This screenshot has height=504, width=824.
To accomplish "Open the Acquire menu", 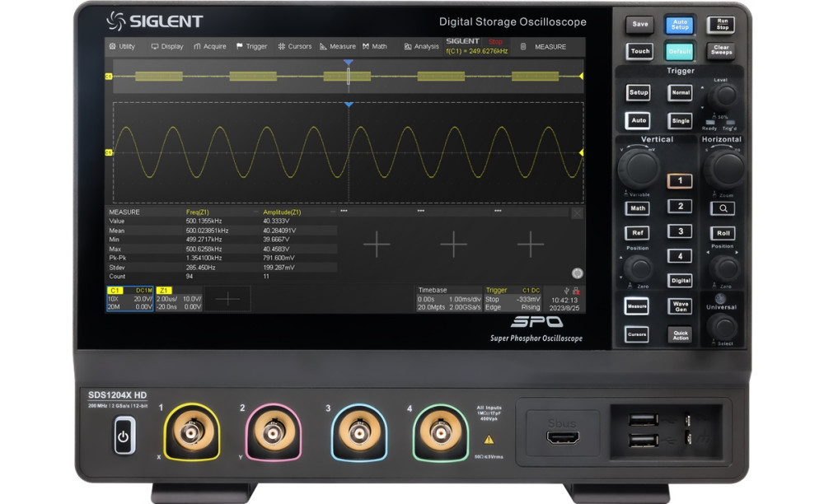I will 209,46.
